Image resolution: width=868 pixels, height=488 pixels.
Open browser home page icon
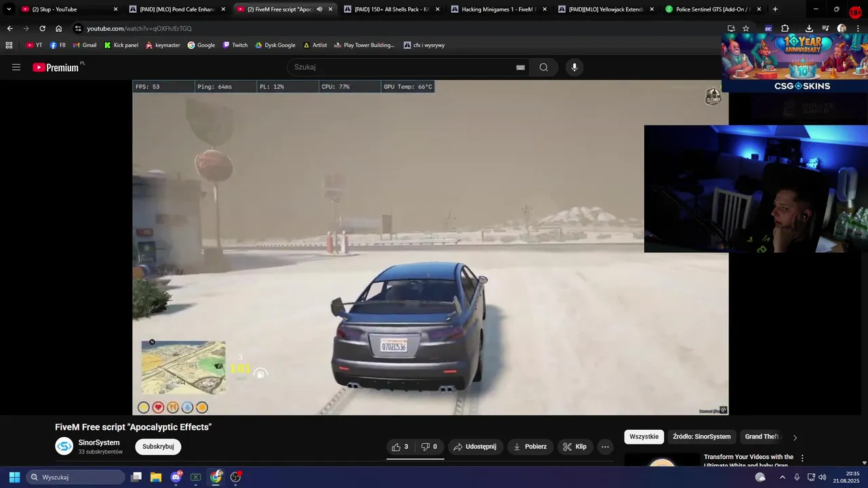click(x=58, y=28)
